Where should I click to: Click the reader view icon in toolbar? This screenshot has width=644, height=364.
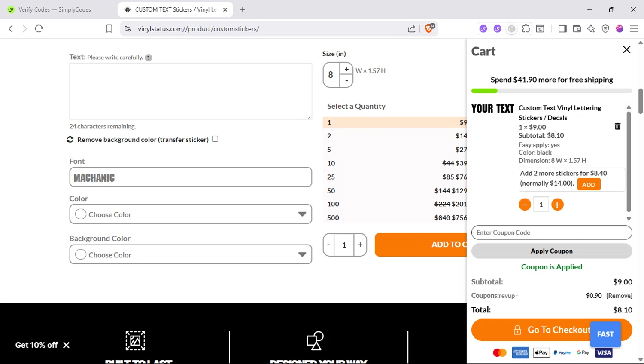[541, 29]
